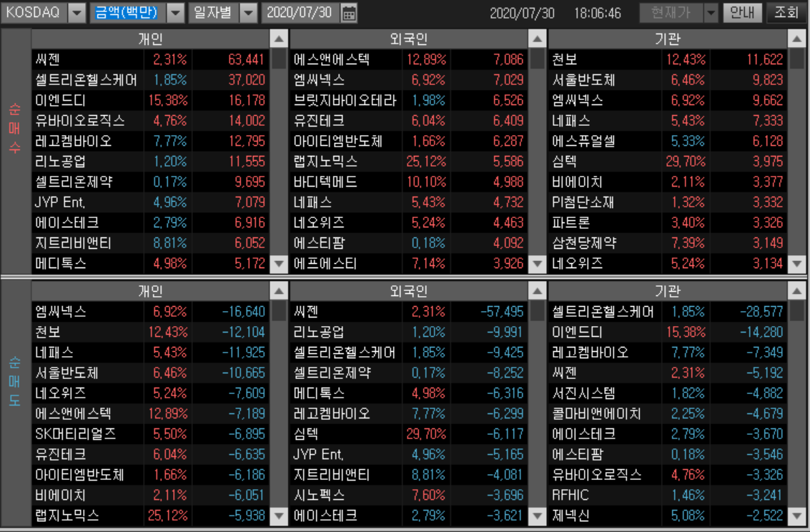Click up arrow of net-buy 개인 scrollbar
This screenshot has height=532, width=810.
tap(279, 39)
